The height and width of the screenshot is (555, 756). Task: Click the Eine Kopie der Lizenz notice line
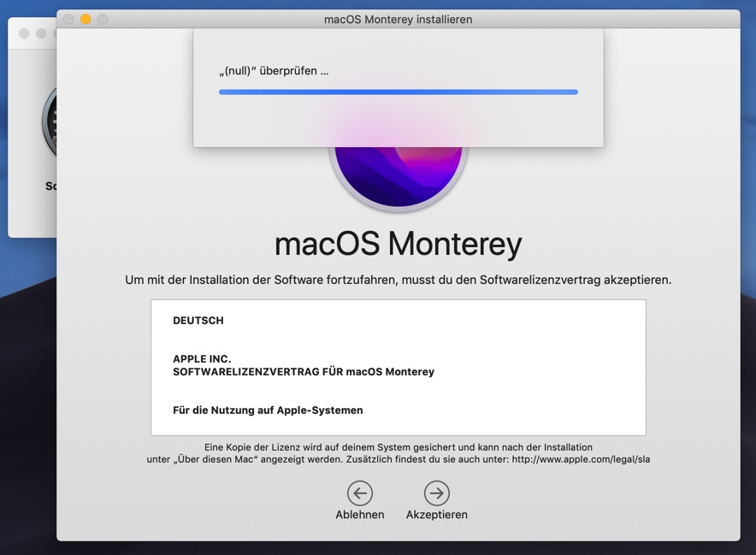pyautogui.click(x=399, y=447)
